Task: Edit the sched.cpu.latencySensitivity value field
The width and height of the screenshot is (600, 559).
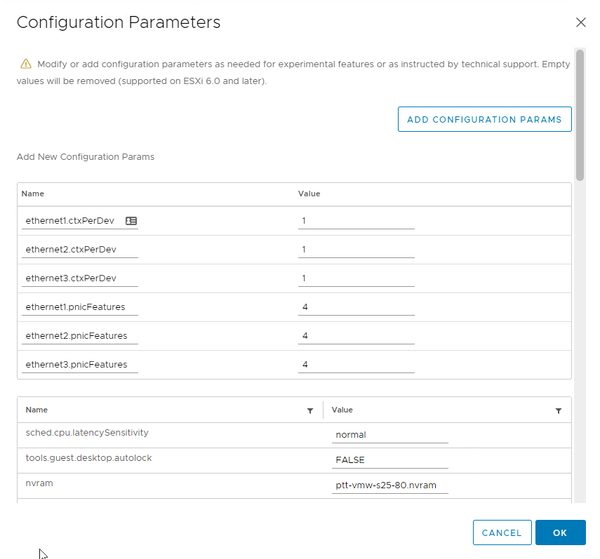Action: (390, 436)
